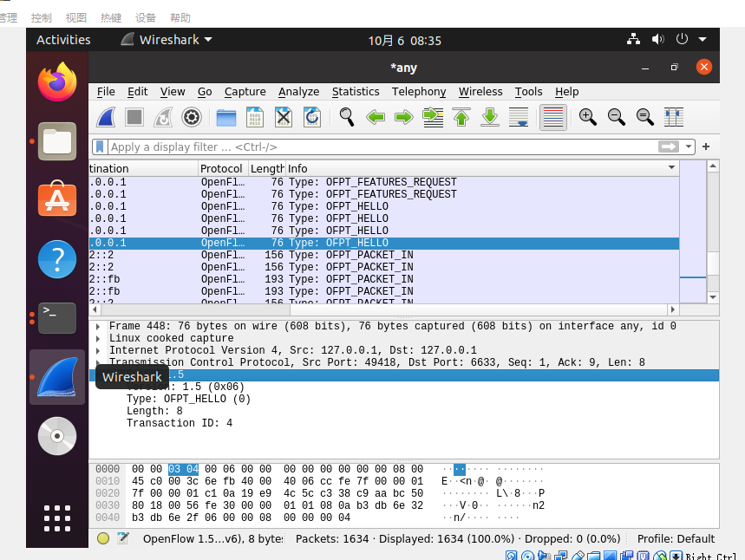Screen dimensions: 745x560
Task: Open Terminal from the dock
Action: tap(57, 318)
